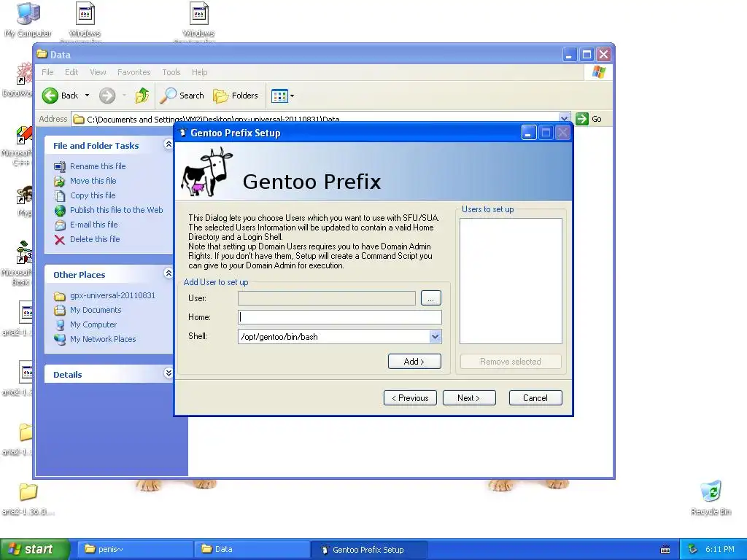Click the User text field
The width and height of the screenshot is (747, 560).
click(327, 298)
